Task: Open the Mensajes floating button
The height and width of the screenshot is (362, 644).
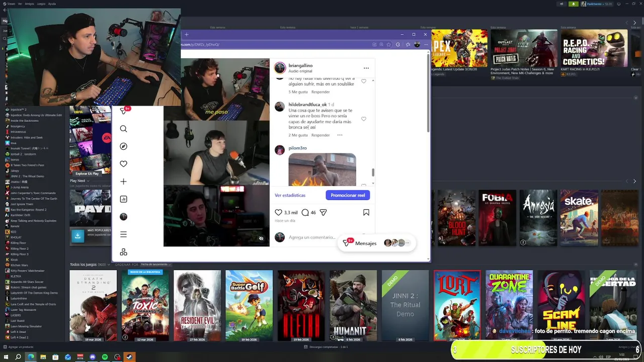Action: pyautogui.click(x=376, y=243)
